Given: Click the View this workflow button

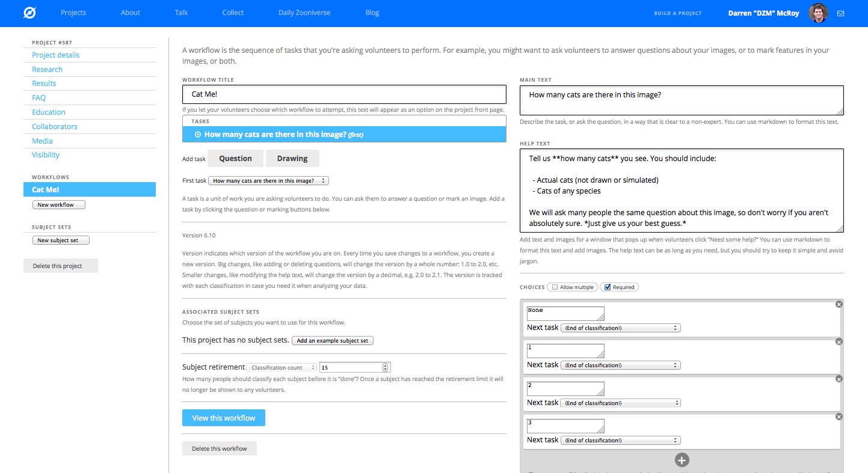Looking at the screenshot, I should pyautogui.click(x=223, y=418).
